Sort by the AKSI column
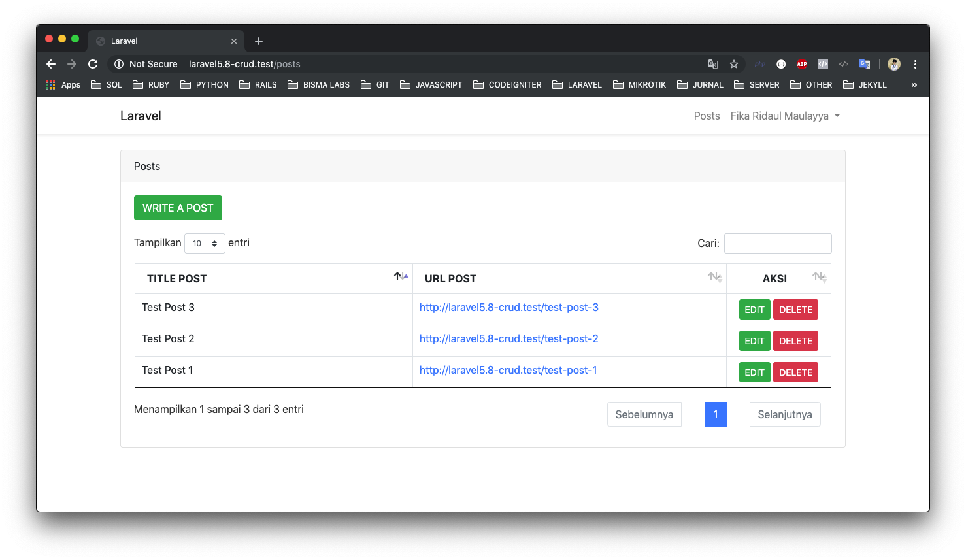This screenshot has height=560, width=966. click(x=778, y=278)
